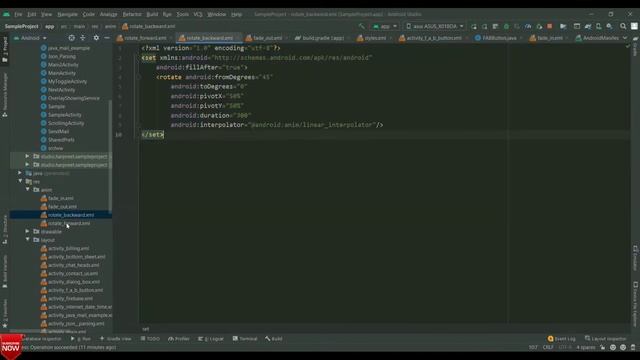The width and height of the screenshot is (640, 360).
Task: Open the Event Log
Action: (562, 339)
